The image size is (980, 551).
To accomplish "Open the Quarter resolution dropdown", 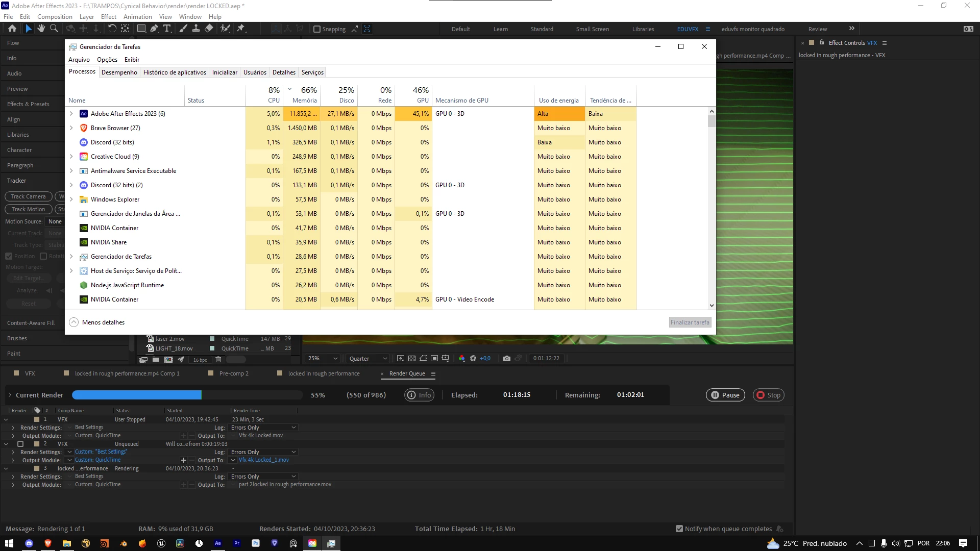I will click(x=368, y=359).
